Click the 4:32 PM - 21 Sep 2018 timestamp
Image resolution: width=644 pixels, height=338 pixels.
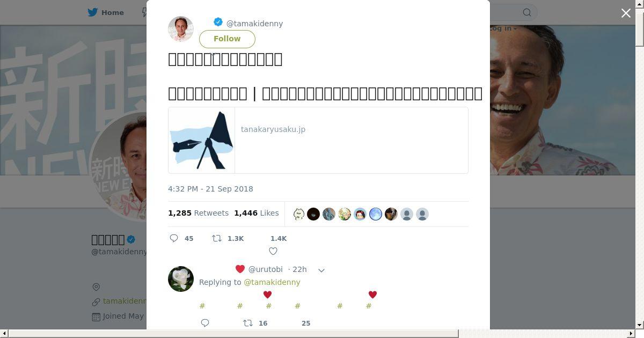(x=210, y=189)
